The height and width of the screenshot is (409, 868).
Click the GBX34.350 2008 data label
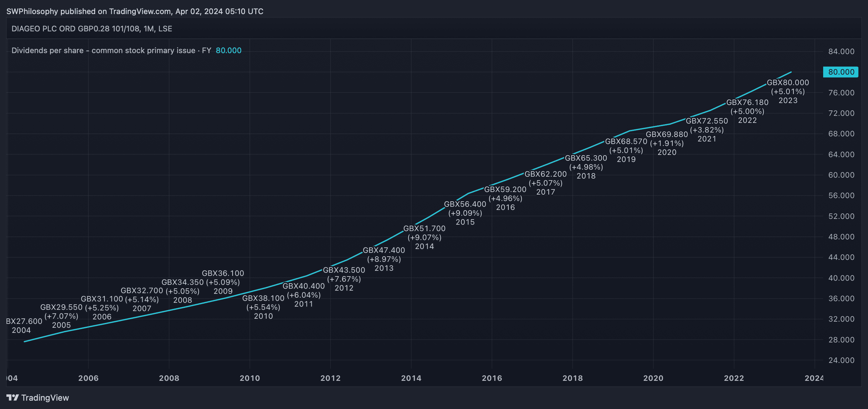182,291
